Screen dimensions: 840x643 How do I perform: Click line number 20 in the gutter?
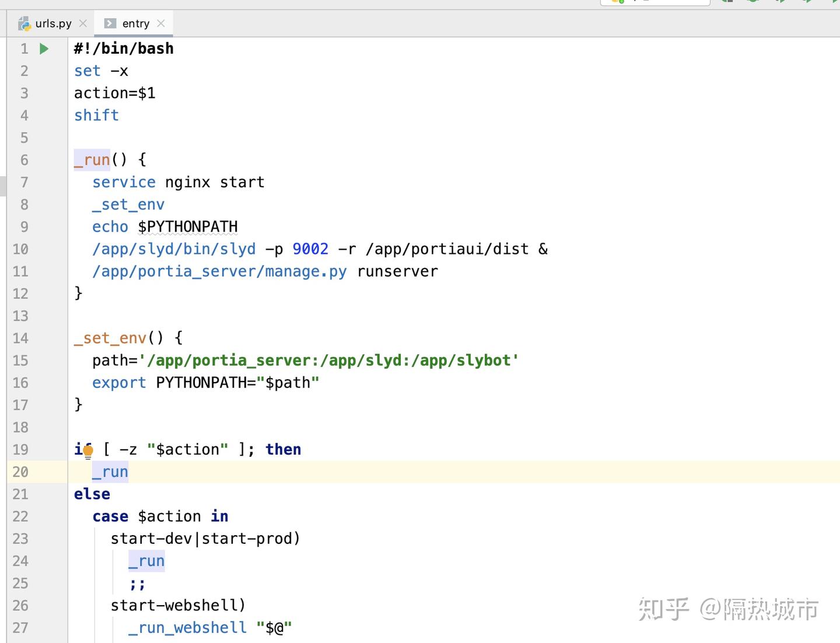click(20, 472)
